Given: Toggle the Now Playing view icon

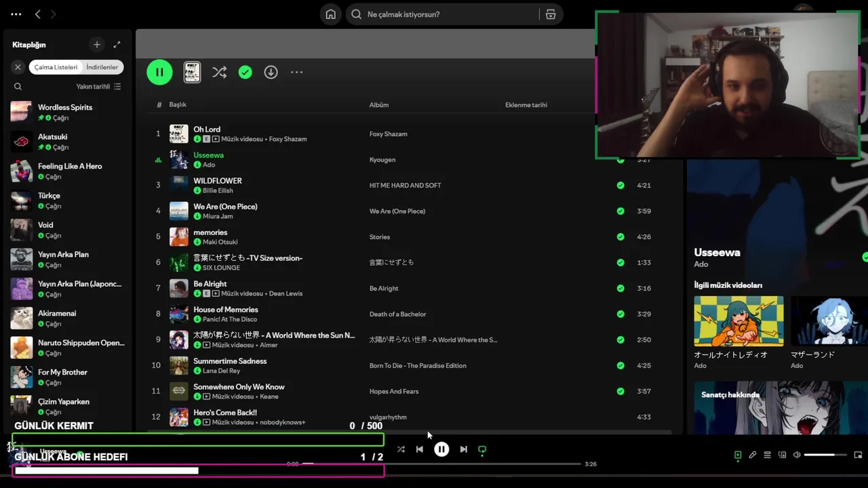Looking at the screenshot, I should [738, 455].
